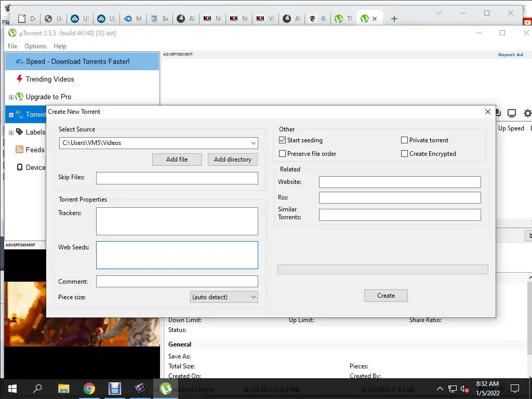The image size is (532, 399).
Task: Click the uTorrent taskbar icon
Action: pyautogui.click(x=166, y=389)
